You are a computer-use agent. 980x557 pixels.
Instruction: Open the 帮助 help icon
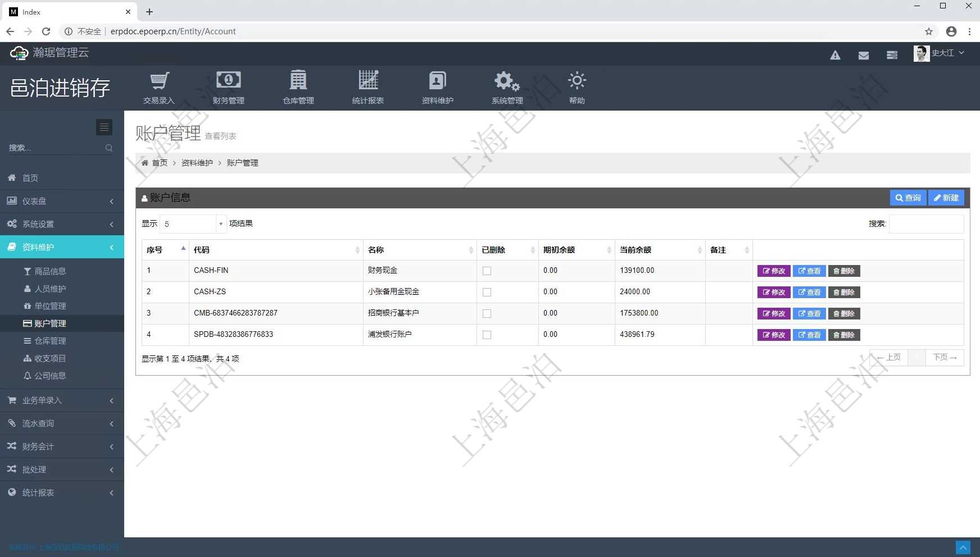[577, 81]
